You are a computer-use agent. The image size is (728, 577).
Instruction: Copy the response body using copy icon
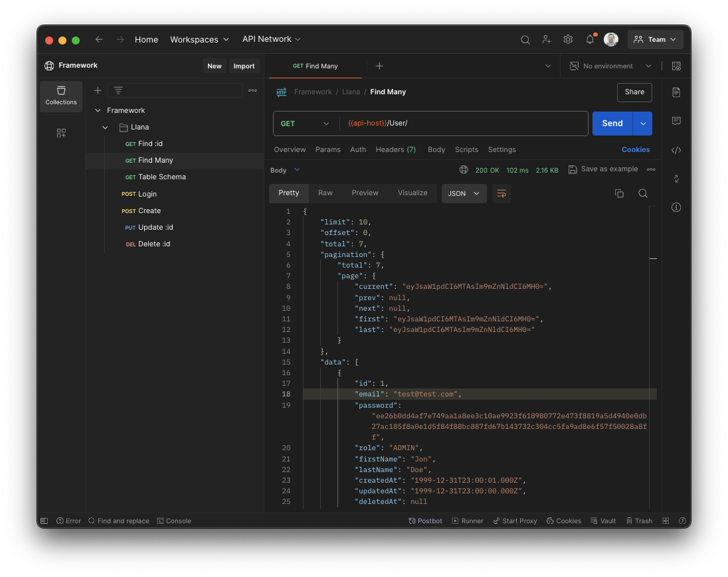[619, 193]
